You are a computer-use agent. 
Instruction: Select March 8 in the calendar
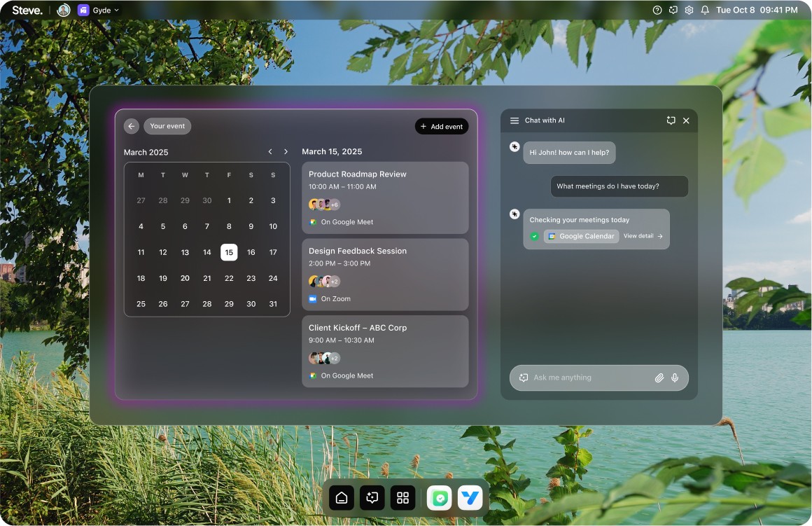(229, 226)
